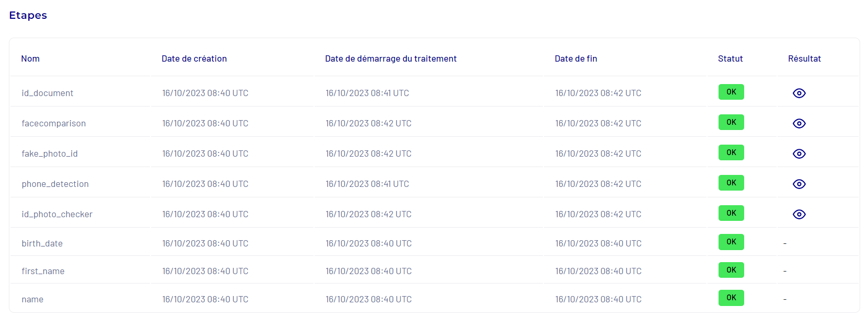Open the facecomparison result eye icon
The height and width of the screenshot is (330, 868).
click(798, 123)
